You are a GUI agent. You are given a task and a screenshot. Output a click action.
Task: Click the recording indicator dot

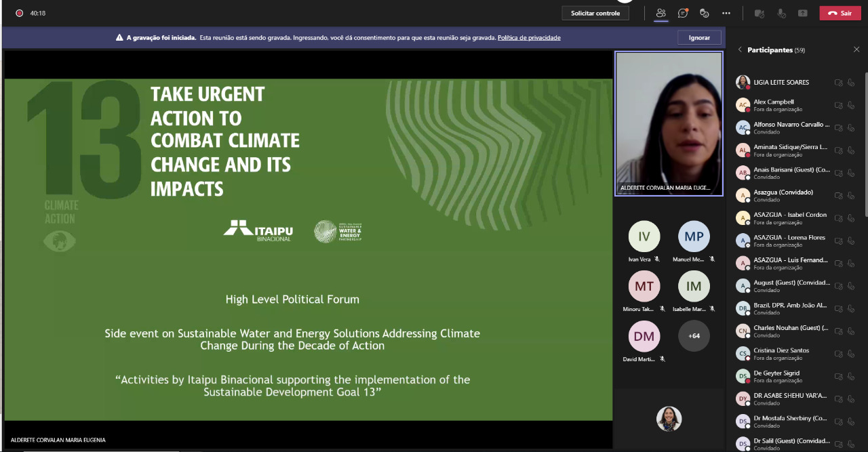click(x=19, y=13)
